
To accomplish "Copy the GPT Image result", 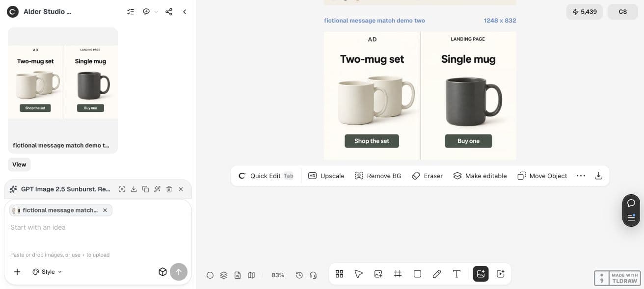I will [x=145, y=189].
